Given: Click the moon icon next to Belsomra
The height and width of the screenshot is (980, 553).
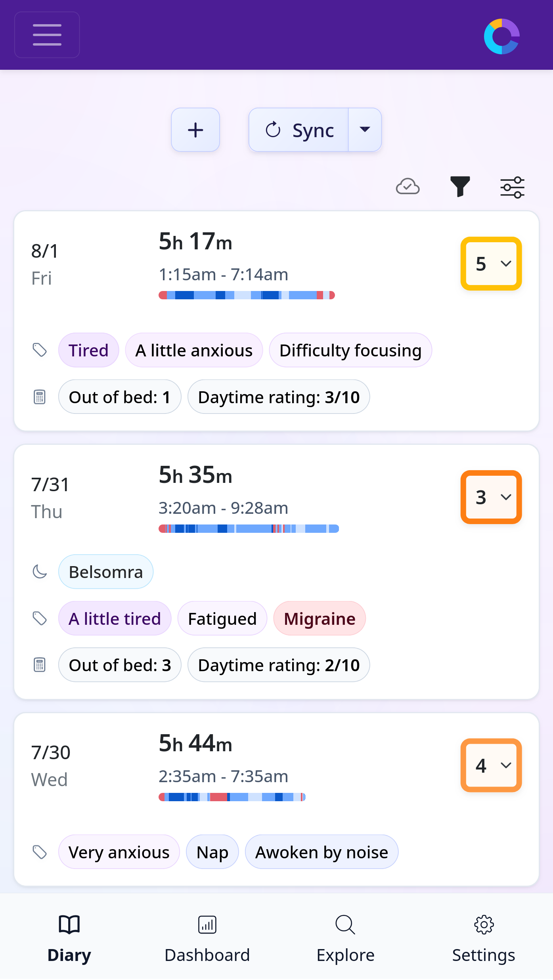Looking at the screenshot, I should (40, 571).
